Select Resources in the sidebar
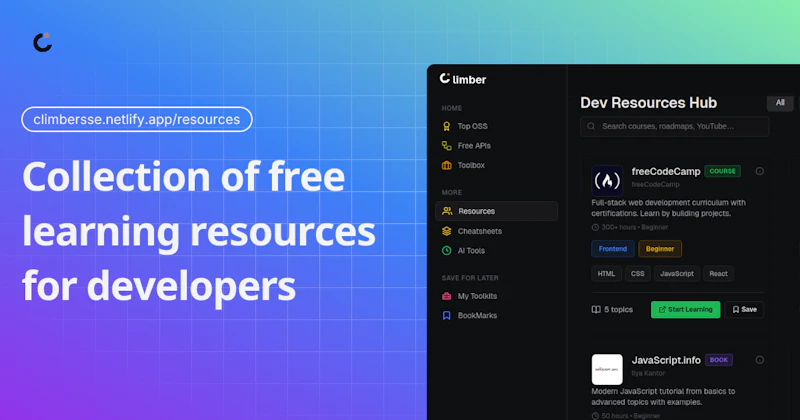The width and height of the screenshot is (800, 420). click(496, 211)
